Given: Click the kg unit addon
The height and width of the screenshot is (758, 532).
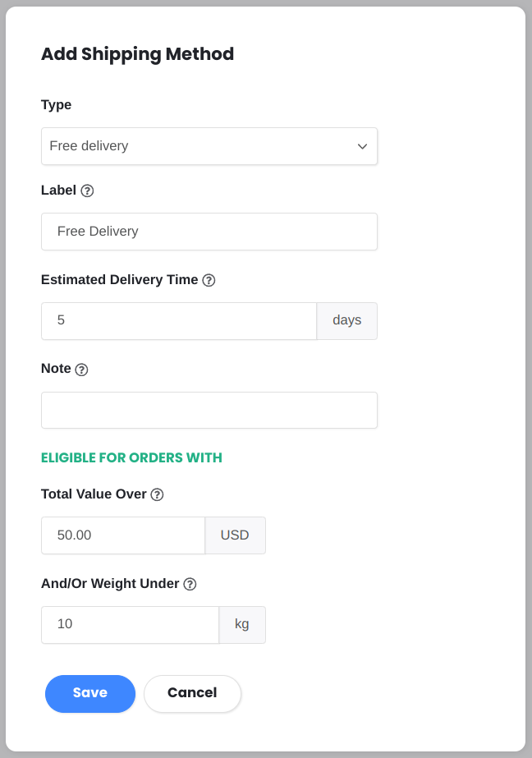Looking at the screenshot, I should (x=242, y=625).
